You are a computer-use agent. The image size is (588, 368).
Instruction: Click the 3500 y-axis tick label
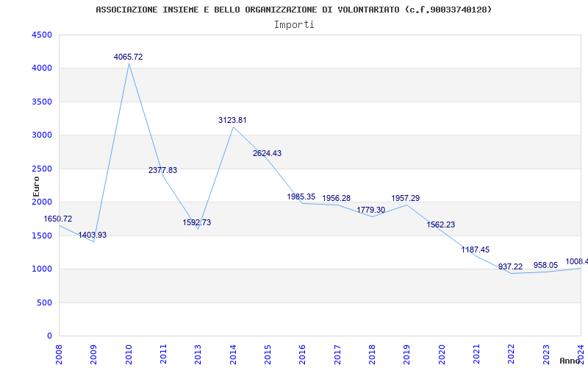[x=42, y=102]
